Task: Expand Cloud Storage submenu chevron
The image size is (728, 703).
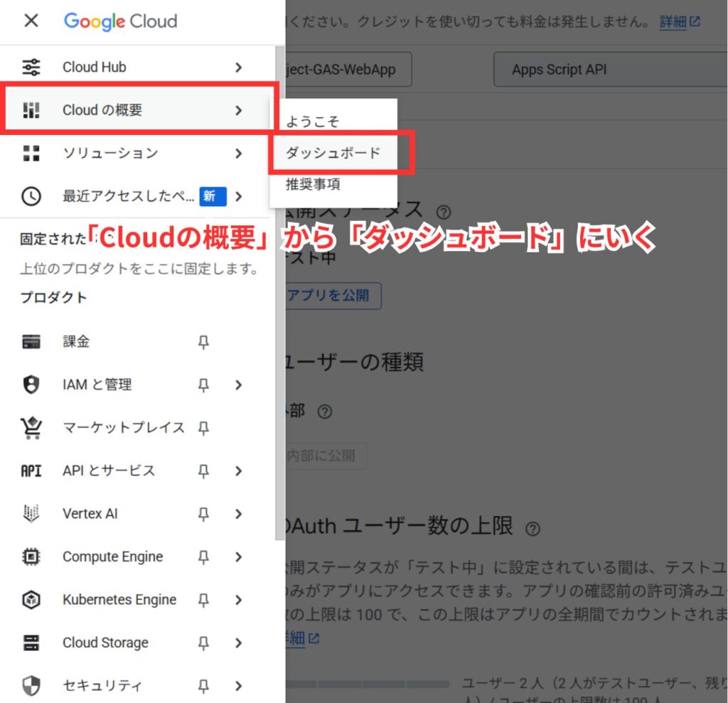Action: (x=239, y=643)
